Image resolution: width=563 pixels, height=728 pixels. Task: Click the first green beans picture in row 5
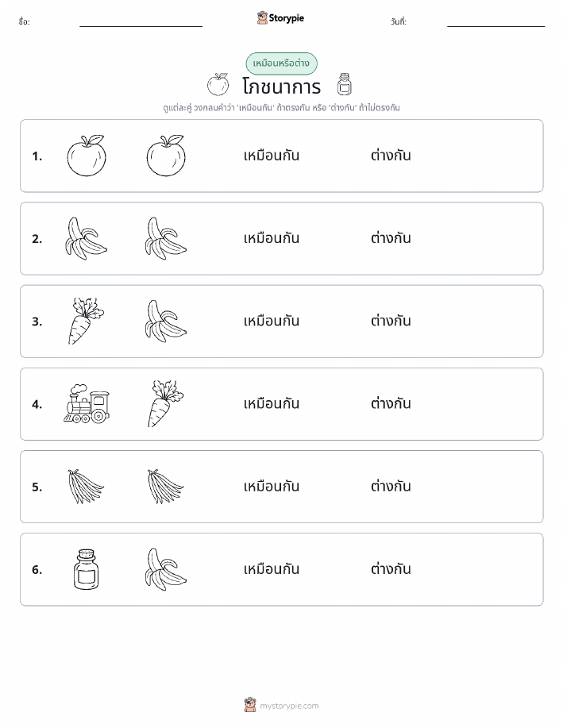(87, 486)
